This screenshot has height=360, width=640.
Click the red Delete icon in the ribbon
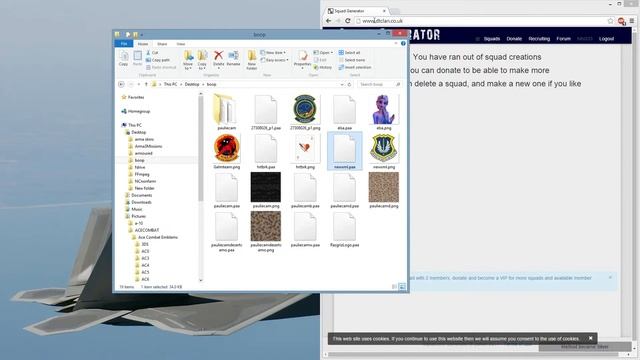[218, 58]
